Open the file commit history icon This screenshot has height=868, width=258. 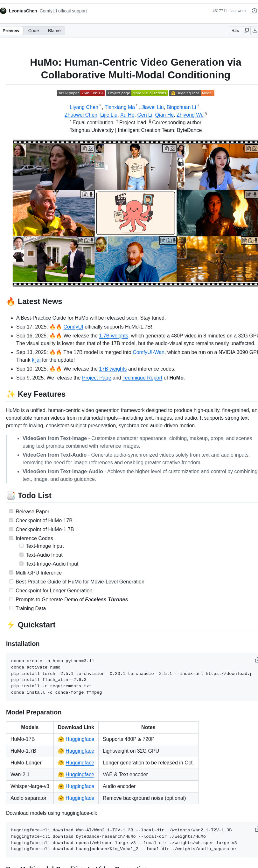254,11
